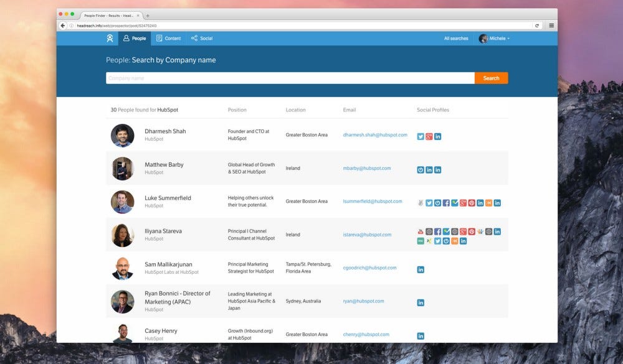Open Luke Summerfield's Twitter icon
623x364 pixels.
(429, 203)
